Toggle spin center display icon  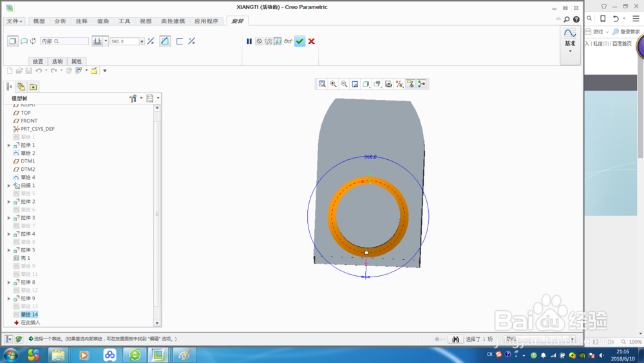tap(421, 84)
